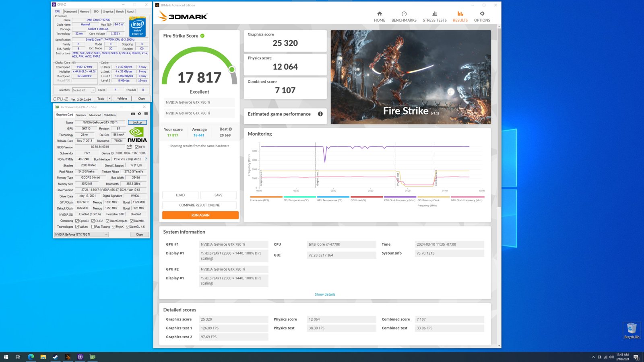
Task: Open the Validation tab in GPU-Z
Action: coord(110,115)
